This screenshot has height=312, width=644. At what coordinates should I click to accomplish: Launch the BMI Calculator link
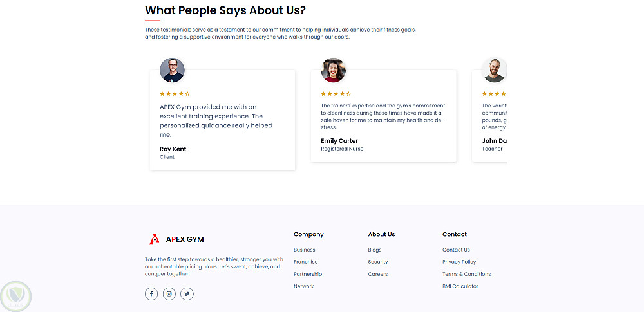(460, 286)
